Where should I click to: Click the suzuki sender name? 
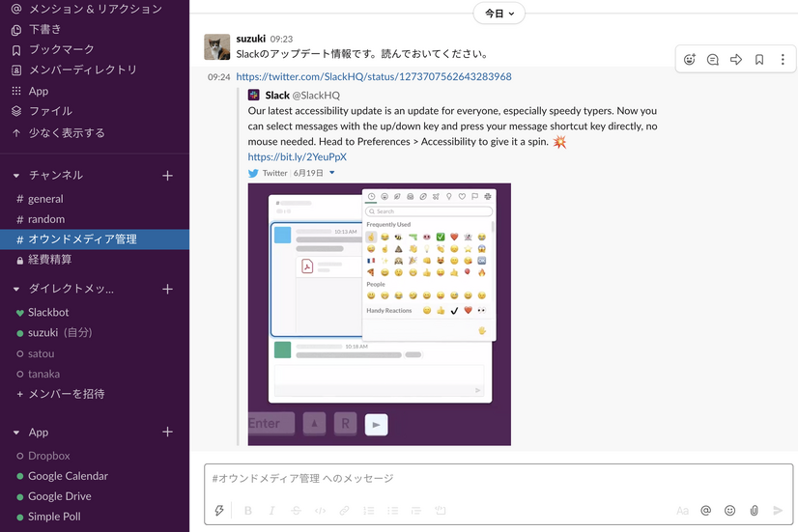(251, 39)
